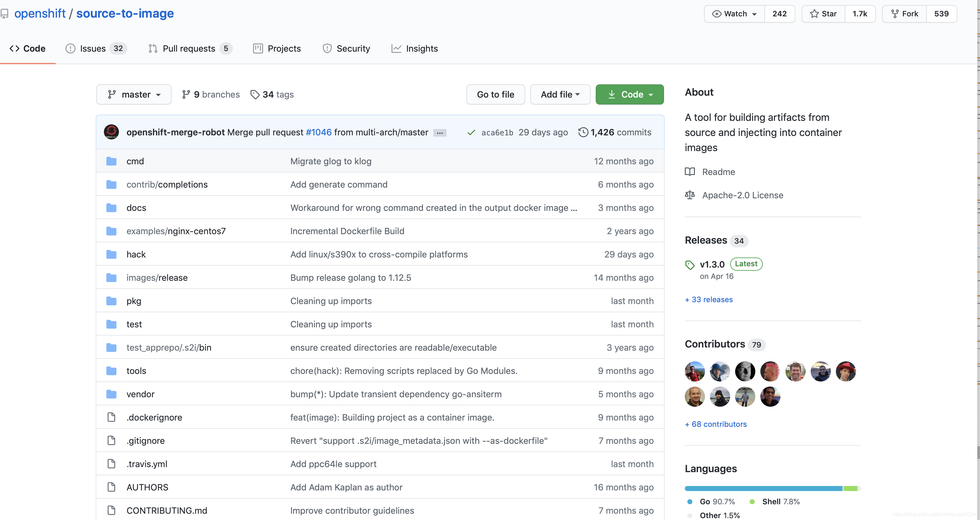
Task: Open the Pull requests tab
Action: point(190,49)
